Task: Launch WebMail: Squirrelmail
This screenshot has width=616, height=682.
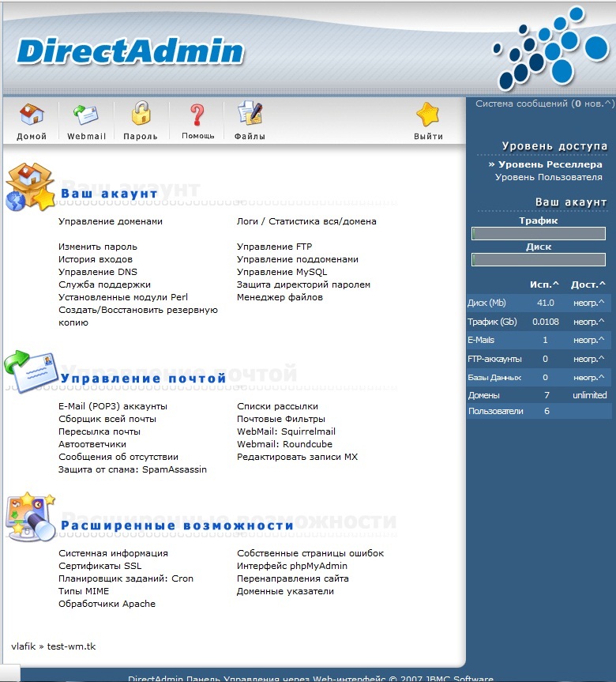Action: click(286, 431)
